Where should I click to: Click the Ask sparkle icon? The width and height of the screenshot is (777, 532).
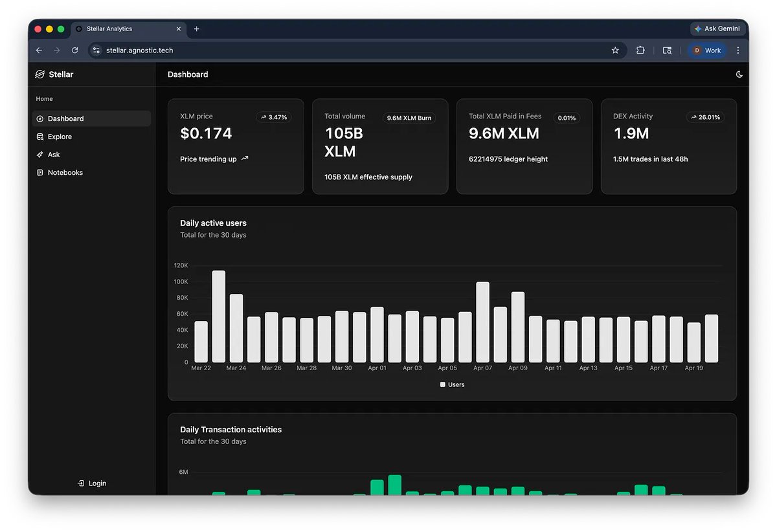tap(40, 155)
